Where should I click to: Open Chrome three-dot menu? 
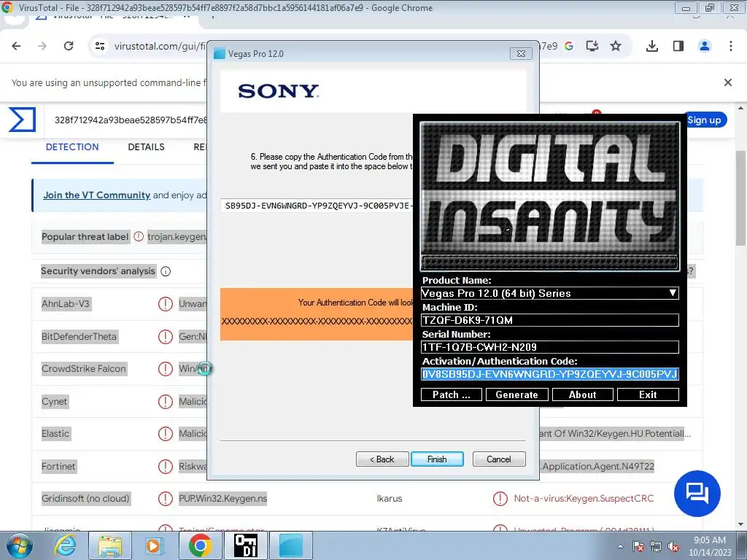click(x=731, y=46)
